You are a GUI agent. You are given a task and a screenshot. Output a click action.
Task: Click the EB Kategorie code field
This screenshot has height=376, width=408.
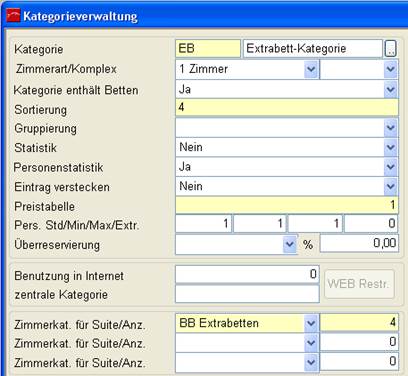[208, 49]
